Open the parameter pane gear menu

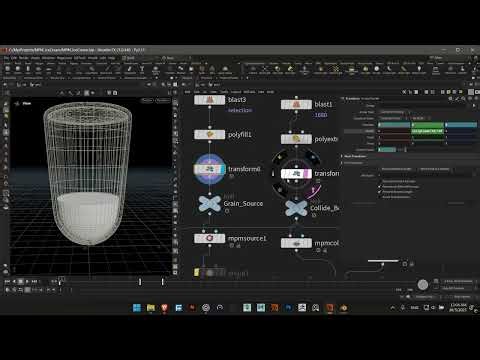451,99
